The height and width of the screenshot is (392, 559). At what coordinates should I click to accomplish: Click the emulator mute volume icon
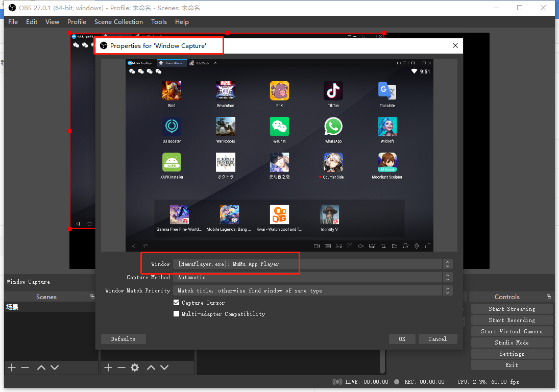361,246
